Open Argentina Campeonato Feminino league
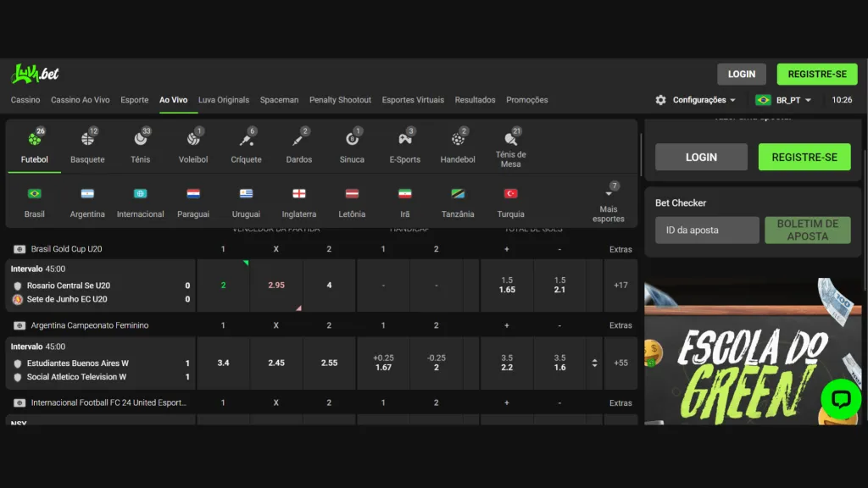Viewport: 868px width, 488px height. [90, 325]
